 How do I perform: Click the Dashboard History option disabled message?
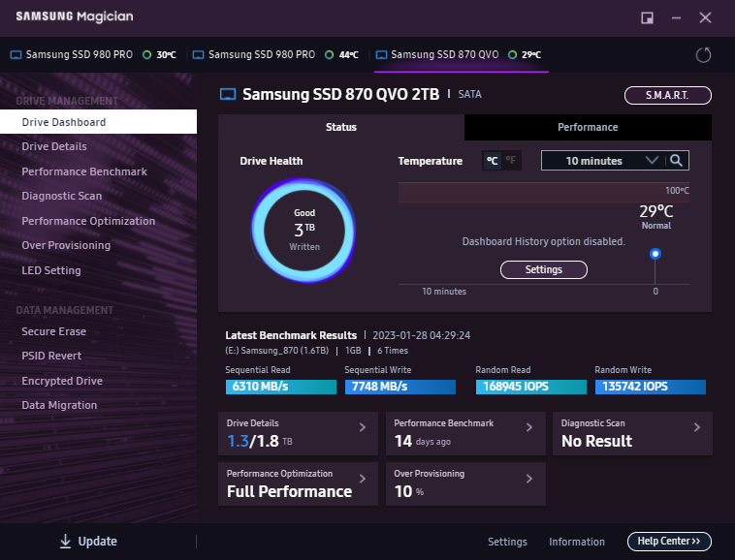(544, 241)
